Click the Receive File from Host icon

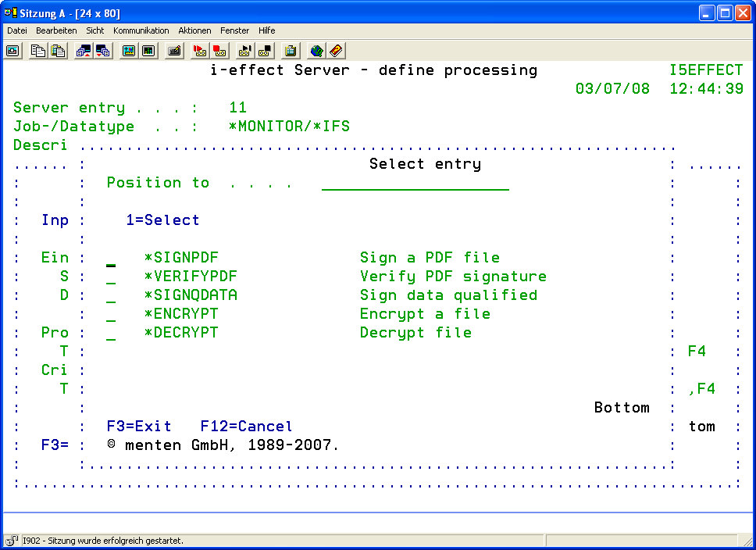(102, 51)
